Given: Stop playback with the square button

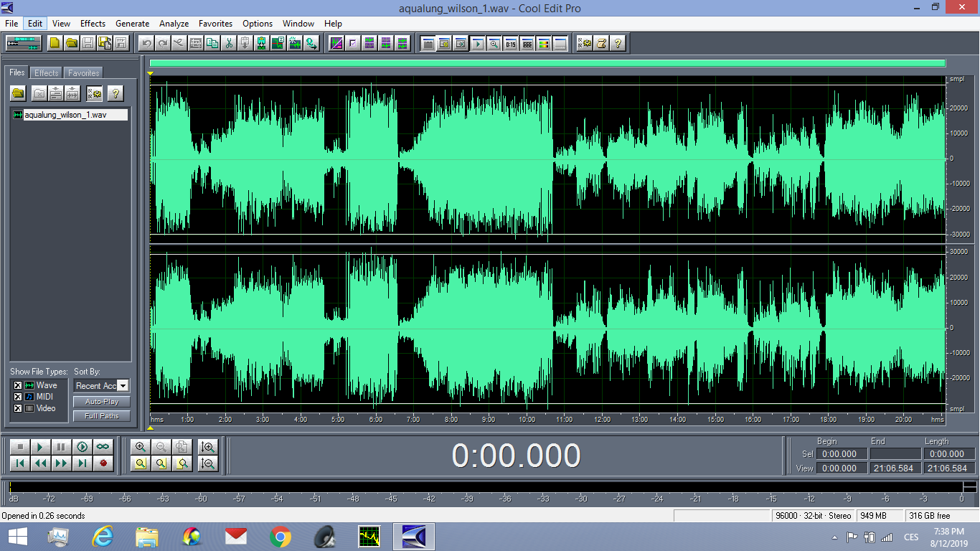Looking at the screenshot, I should click(20, 447).
